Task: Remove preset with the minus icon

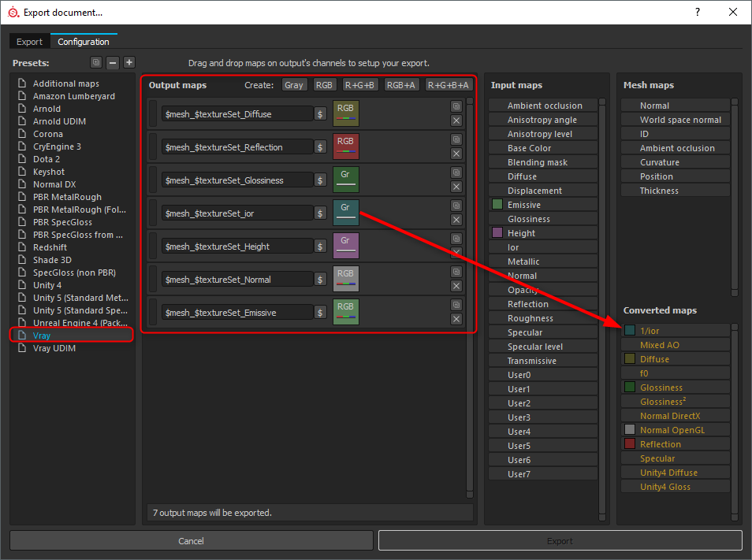Action: pyautogui.click(x=113, y=62)
